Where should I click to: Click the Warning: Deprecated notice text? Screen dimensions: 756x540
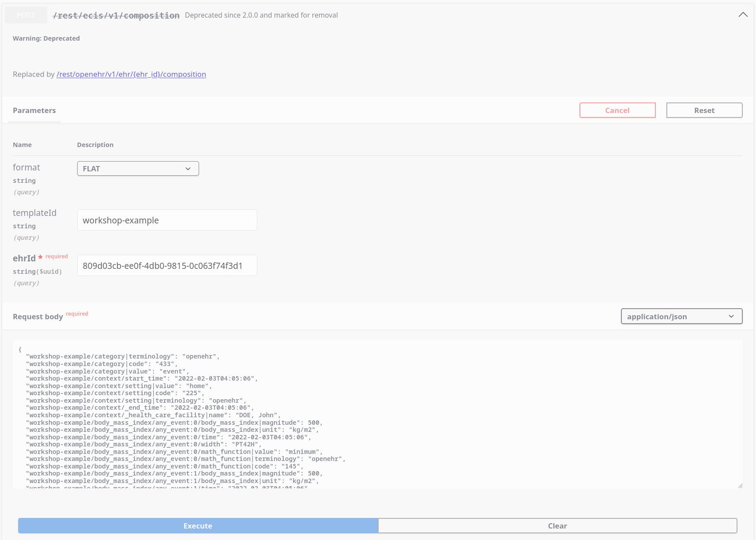pyautogui.click(x=46, y=38)
